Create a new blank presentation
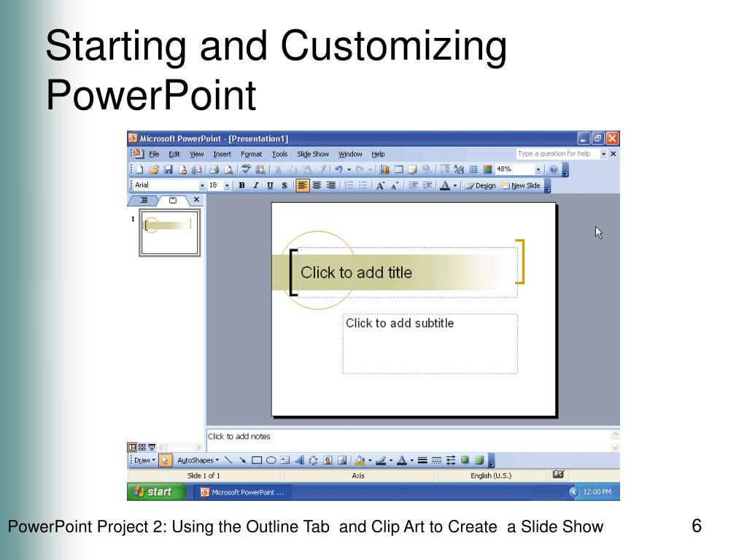The image size is (747, 560). click(x=139, y=169)
